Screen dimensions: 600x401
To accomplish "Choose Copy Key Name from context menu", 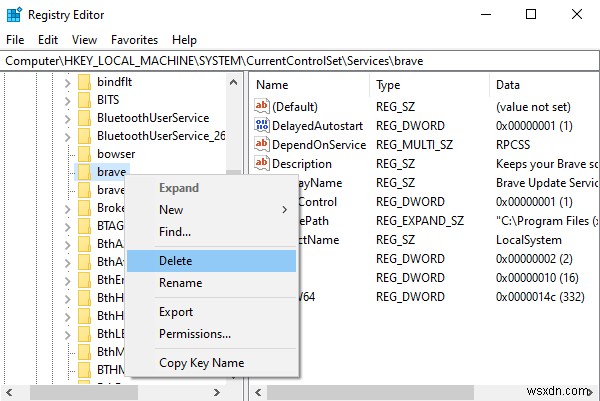I will 211,363.
